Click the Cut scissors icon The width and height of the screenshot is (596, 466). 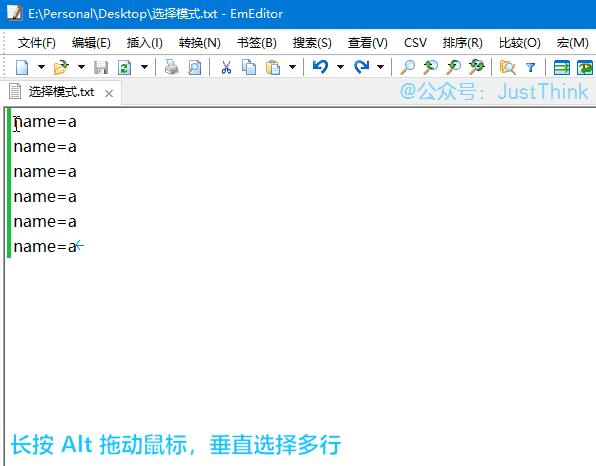[226, 67]
